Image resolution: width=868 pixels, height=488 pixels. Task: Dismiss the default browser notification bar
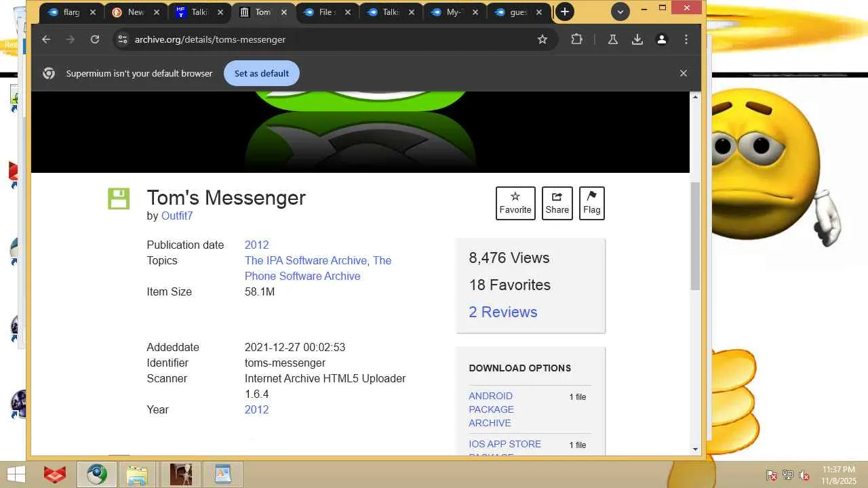pos(684,73)
